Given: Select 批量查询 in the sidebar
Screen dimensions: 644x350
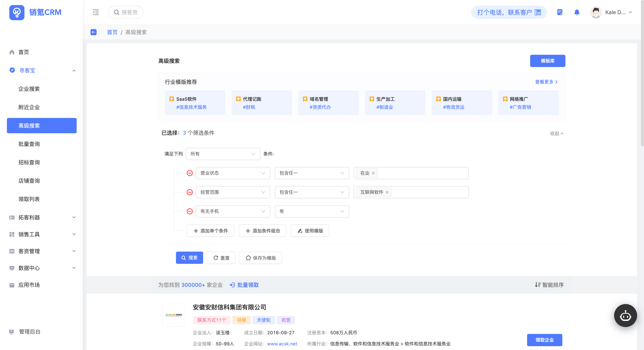Looking at the screenshot, I should click(29, 144).
